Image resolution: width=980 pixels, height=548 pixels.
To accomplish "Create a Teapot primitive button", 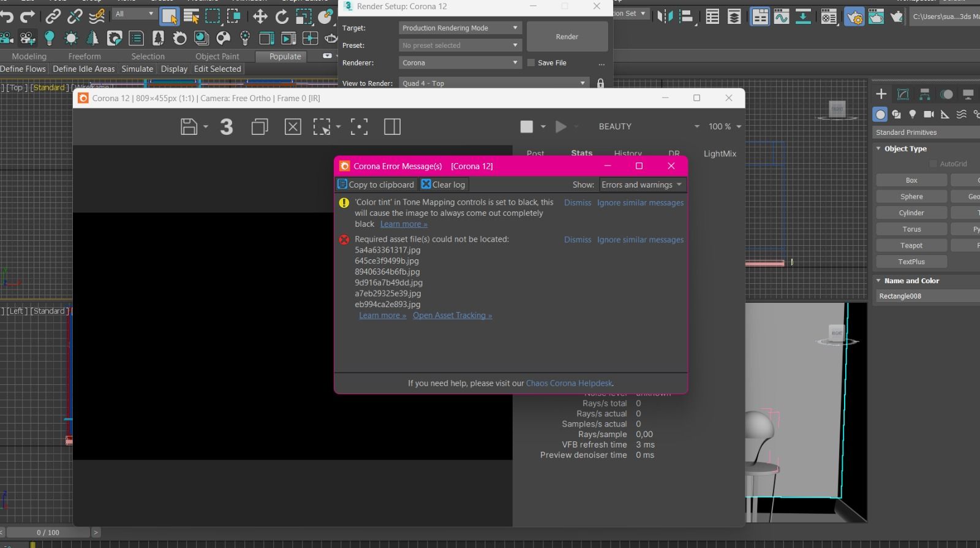I will pyautogui.click(x=911, y=245).
